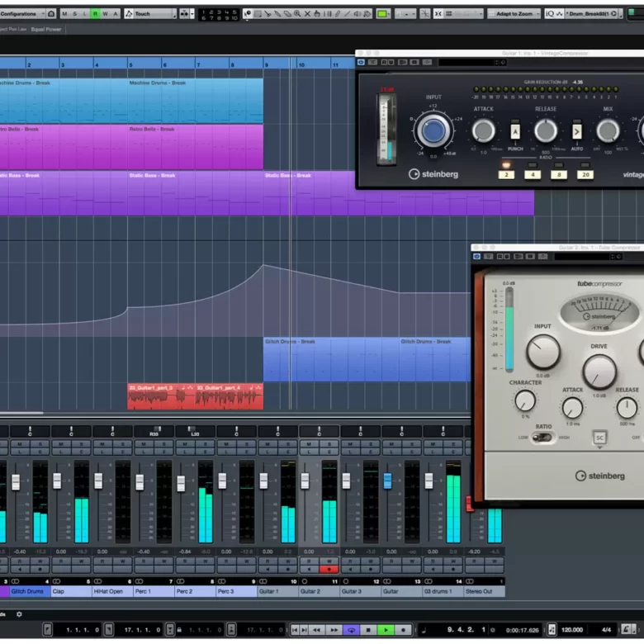Toggle the VintageCompressor plugin power button
This screenshot has width=644, height=644.
click(361, 62)
